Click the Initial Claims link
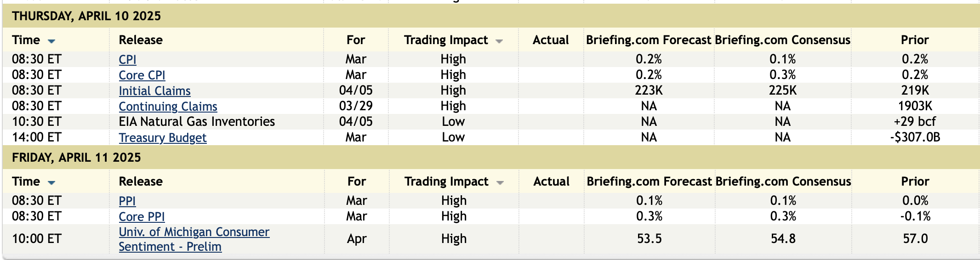This screenshot has width=980, height=260. click(x=154, y=91)
